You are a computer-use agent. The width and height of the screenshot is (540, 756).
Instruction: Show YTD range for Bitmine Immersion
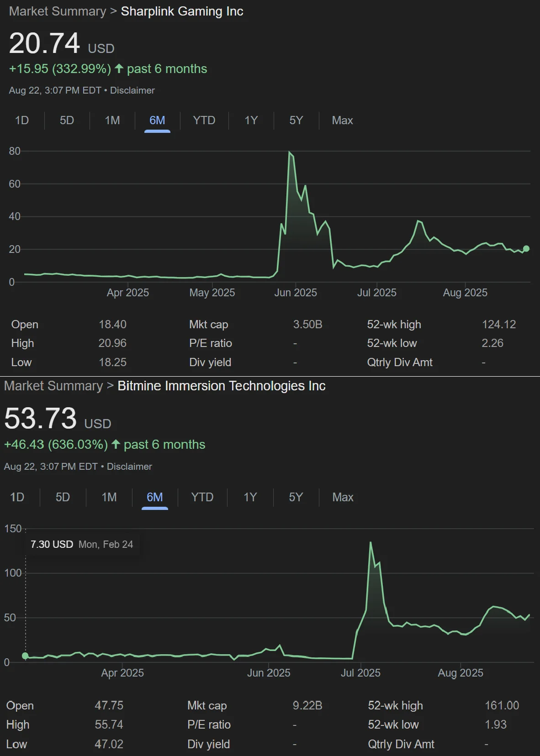[202, 497]
